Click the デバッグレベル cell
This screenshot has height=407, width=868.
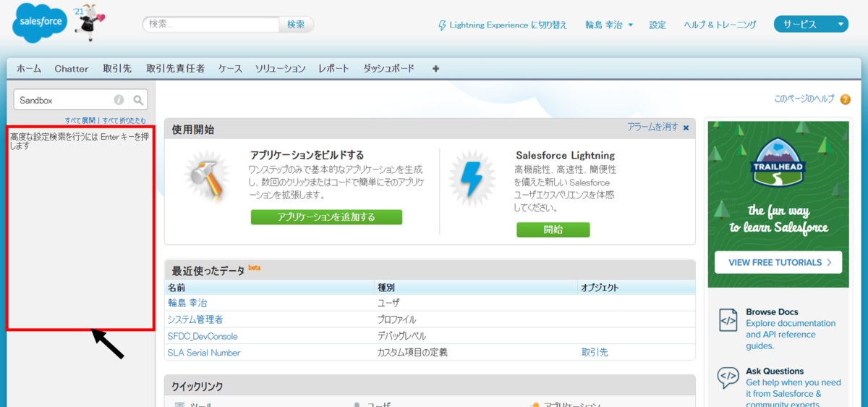pyautogui.click(x=401, y=336)
